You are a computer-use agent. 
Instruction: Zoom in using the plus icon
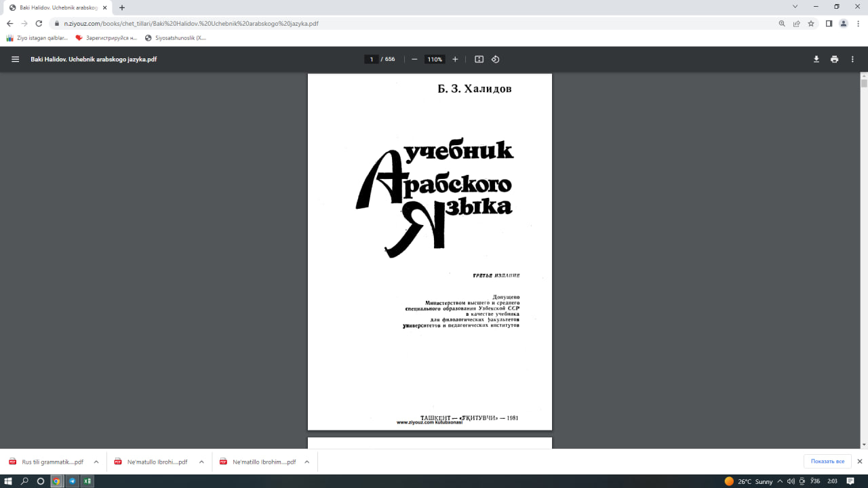click(455, 59)
